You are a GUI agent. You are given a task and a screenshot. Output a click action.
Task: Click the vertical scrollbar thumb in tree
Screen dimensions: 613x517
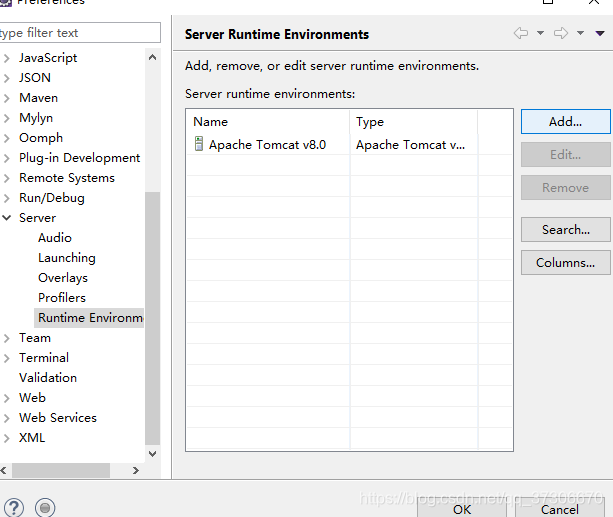[152, 318]
